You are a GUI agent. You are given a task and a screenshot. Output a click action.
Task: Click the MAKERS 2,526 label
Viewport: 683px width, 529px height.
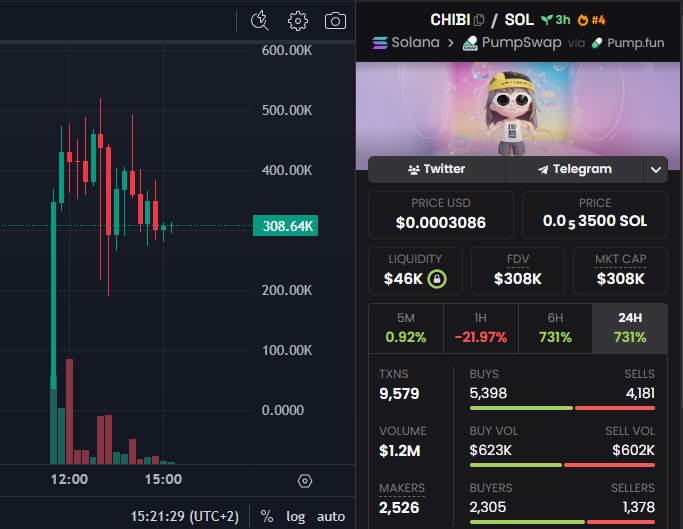402,488
